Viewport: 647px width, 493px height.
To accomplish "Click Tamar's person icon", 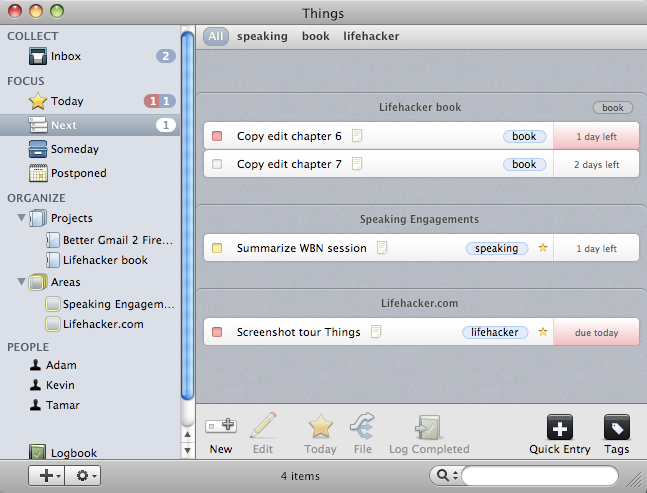I will 35,405.
